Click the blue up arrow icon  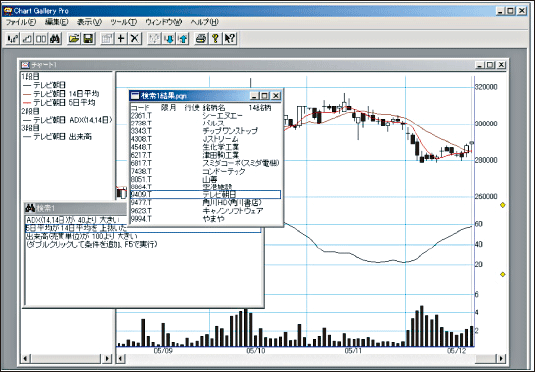click(183, 39)
